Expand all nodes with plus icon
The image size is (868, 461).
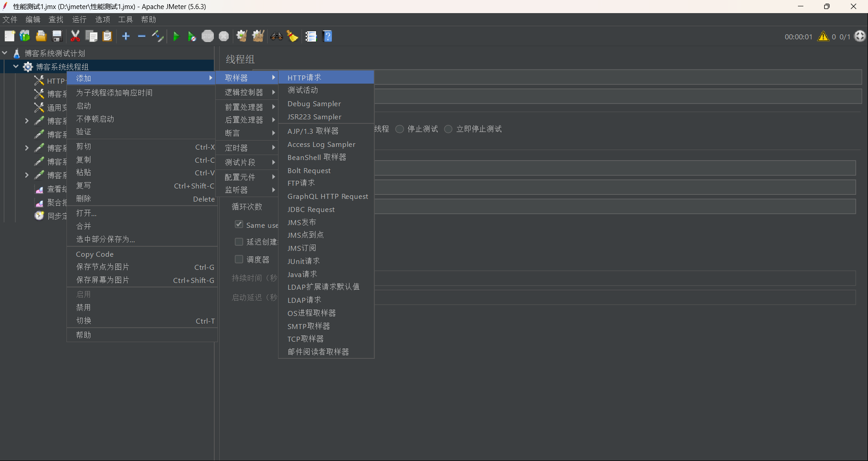click(x=126, y=36)
